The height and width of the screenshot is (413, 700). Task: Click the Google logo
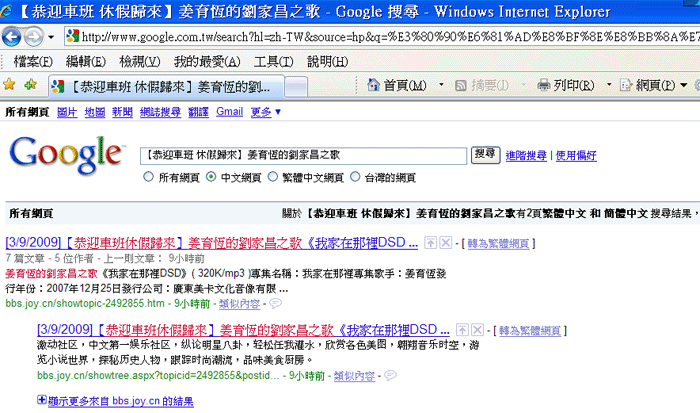click(x=66, y=155)
